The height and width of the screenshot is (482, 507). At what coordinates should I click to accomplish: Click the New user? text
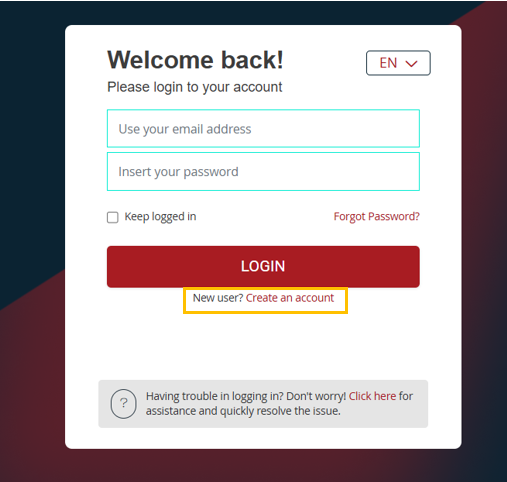218,298
